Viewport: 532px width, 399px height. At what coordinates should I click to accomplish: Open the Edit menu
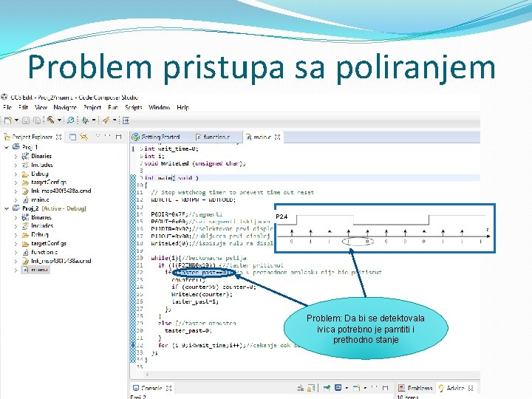[23, 107]
